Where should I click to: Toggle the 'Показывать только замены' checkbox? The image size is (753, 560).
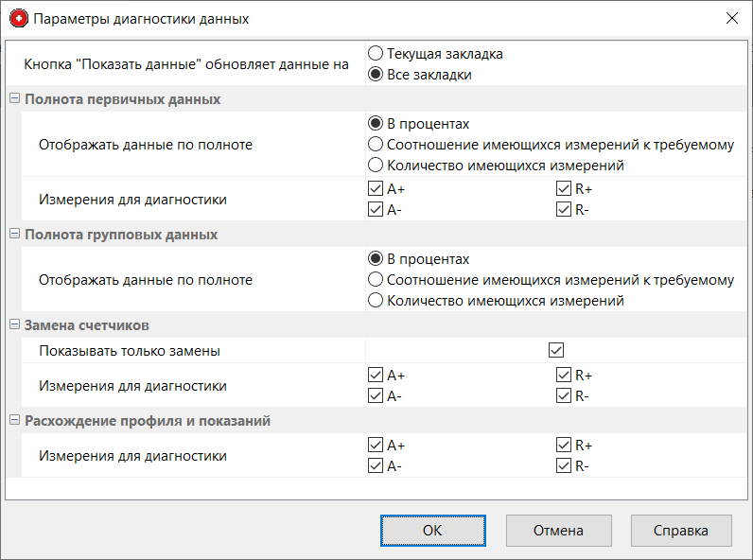(x=556, y=351)
